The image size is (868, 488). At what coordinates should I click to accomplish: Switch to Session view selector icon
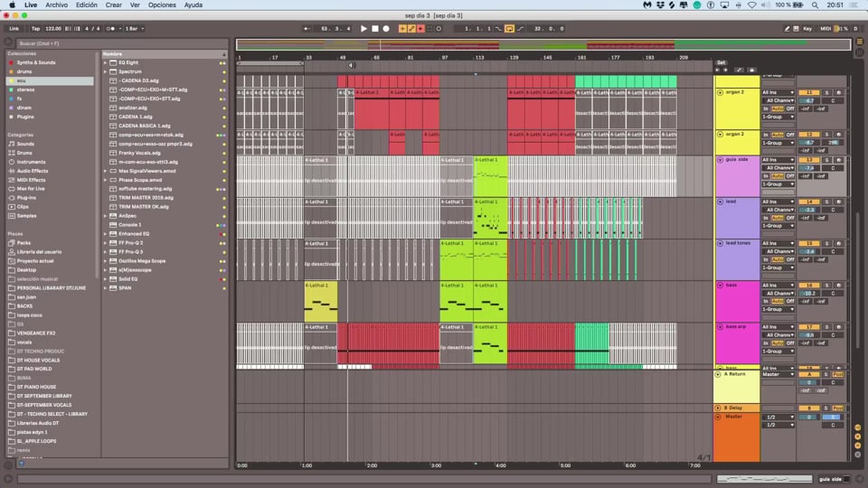pyautogui.click(x=860, y=52)
